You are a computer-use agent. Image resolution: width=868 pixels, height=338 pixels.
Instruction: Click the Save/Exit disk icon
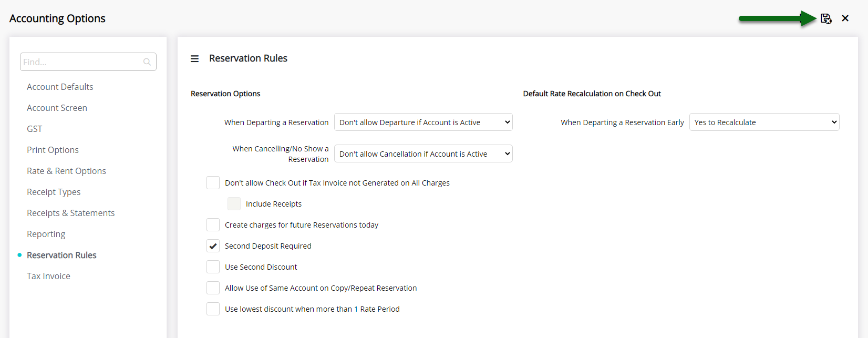point(826,18)
